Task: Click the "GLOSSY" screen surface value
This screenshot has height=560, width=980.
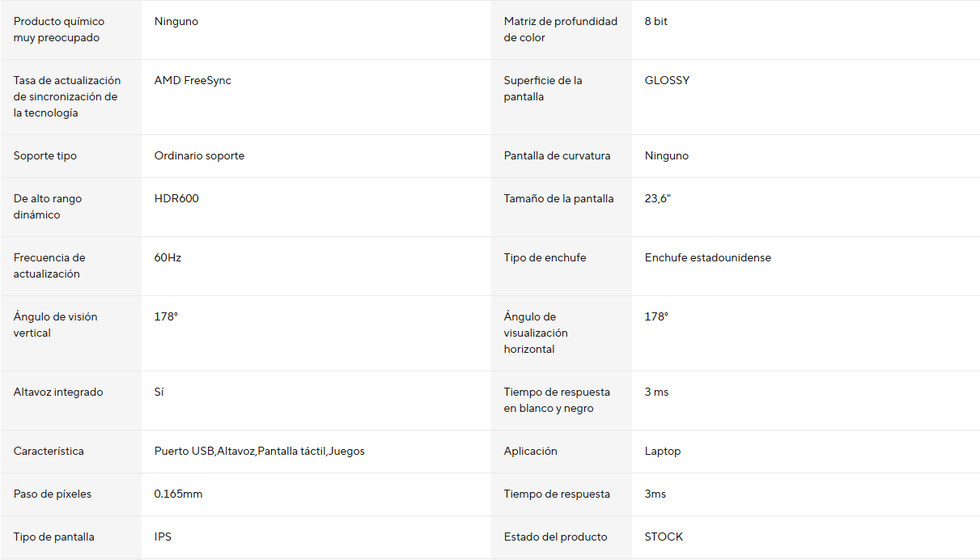Action: (667, 81)
